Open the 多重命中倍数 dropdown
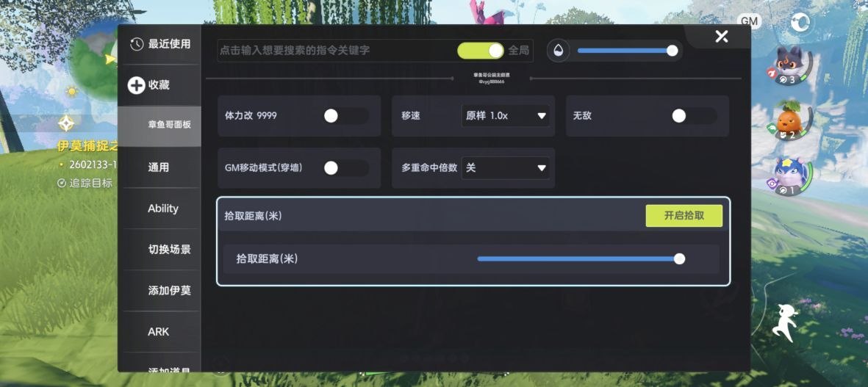 click(506, 168)
